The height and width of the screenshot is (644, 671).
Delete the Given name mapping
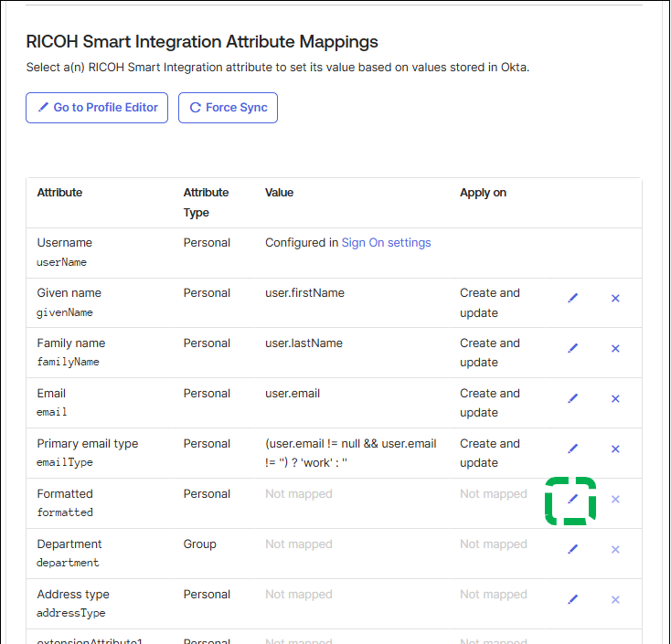[615, 299]
